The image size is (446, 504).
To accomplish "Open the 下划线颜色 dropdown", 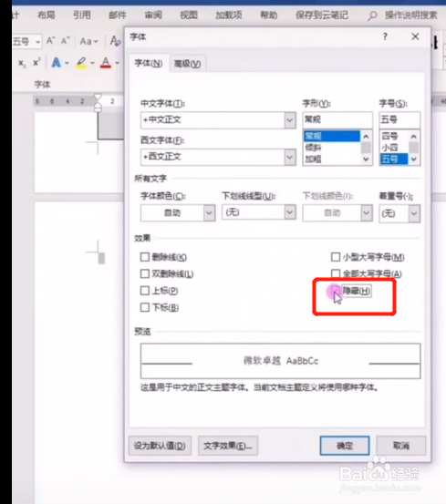I will pyautogui.click(x=337, y=212).
